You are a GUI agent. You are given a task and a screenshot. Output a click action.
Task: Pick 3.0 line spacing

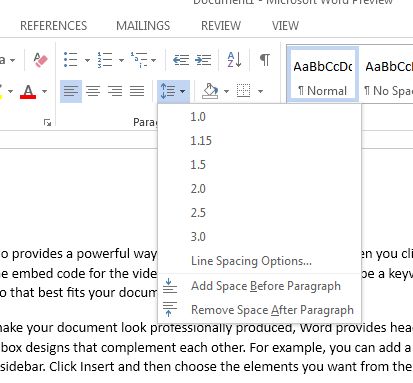tap(260, 237)
